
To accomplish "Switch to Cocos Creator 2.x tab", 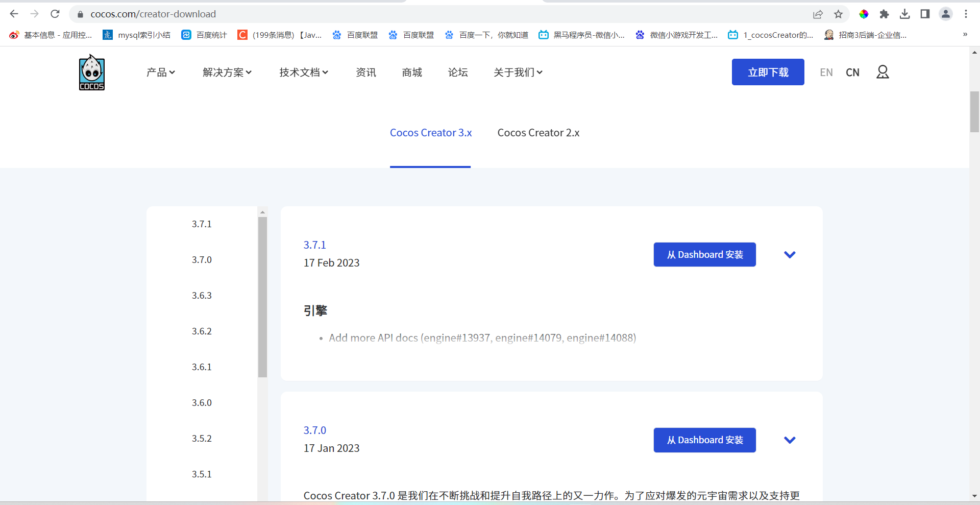I will 538,133.
